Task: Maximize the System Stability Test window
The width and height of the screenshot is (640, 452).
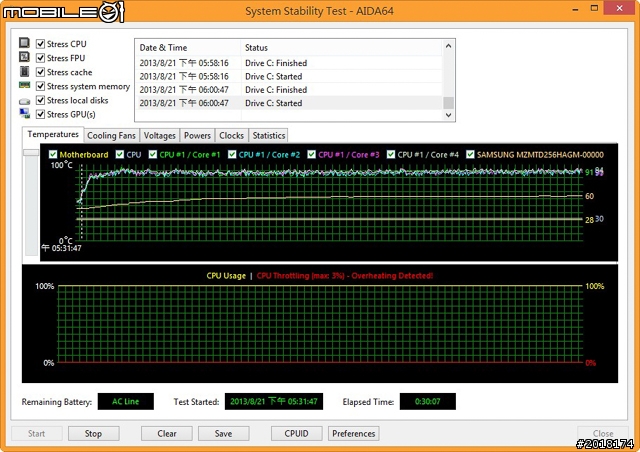Action: 595,8
